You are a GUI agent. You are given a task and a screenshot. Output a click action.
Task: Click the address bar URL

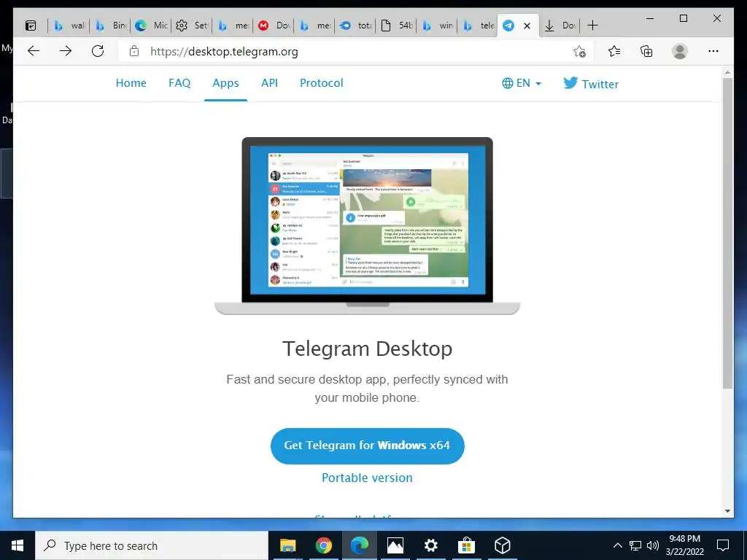tap(225, 52)
